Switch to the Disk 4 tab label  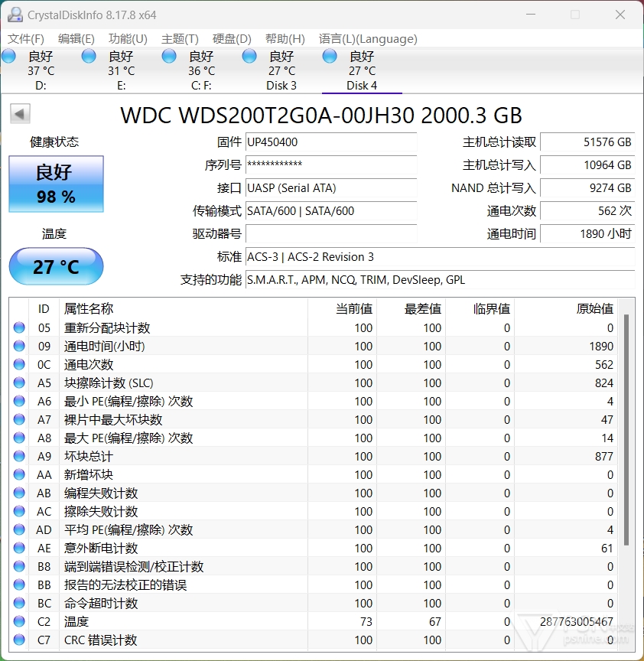[362, 86]
